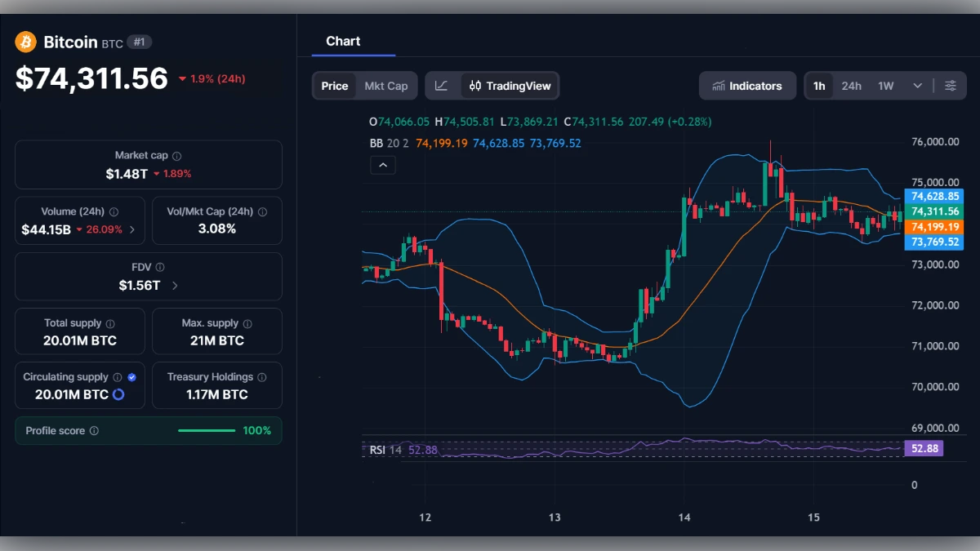Toggle the Price display mode
This screenshot has height=551, width=980.
[x=334, y=85]
